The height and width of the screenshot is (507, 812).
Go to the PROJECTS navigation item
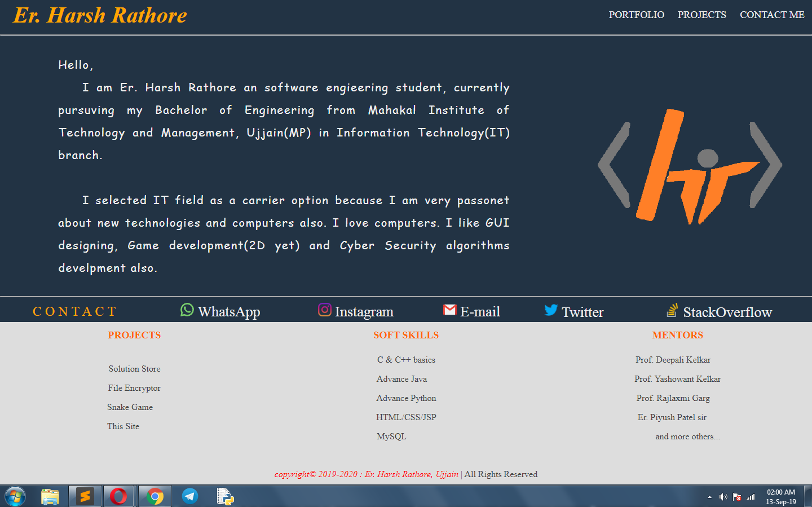tap(701, 15)
